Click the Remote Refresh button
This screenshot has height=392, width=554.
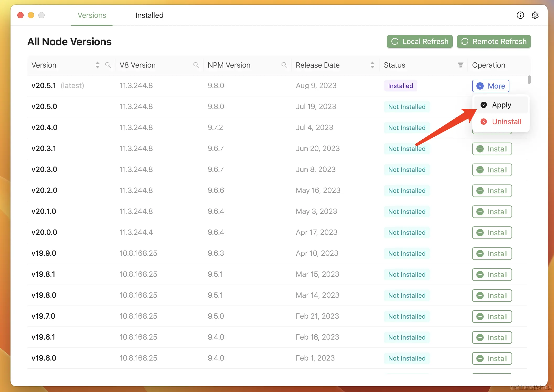tap(494, 41)
